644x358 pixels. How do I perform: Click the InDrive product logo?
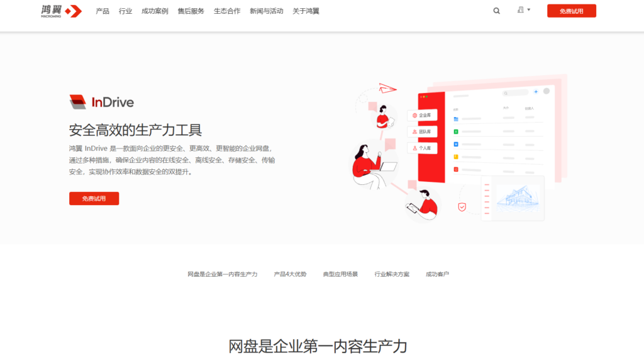[x=101, y=102]
